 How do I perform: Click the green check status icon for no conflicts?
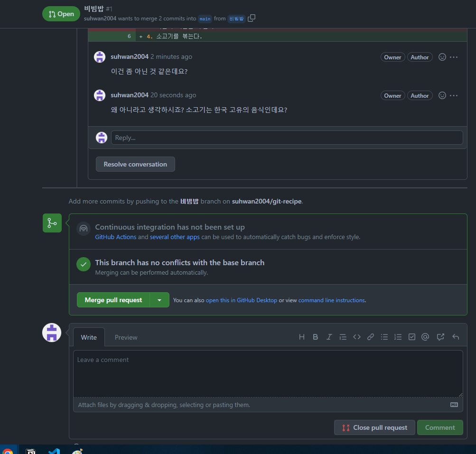[84, 264]
